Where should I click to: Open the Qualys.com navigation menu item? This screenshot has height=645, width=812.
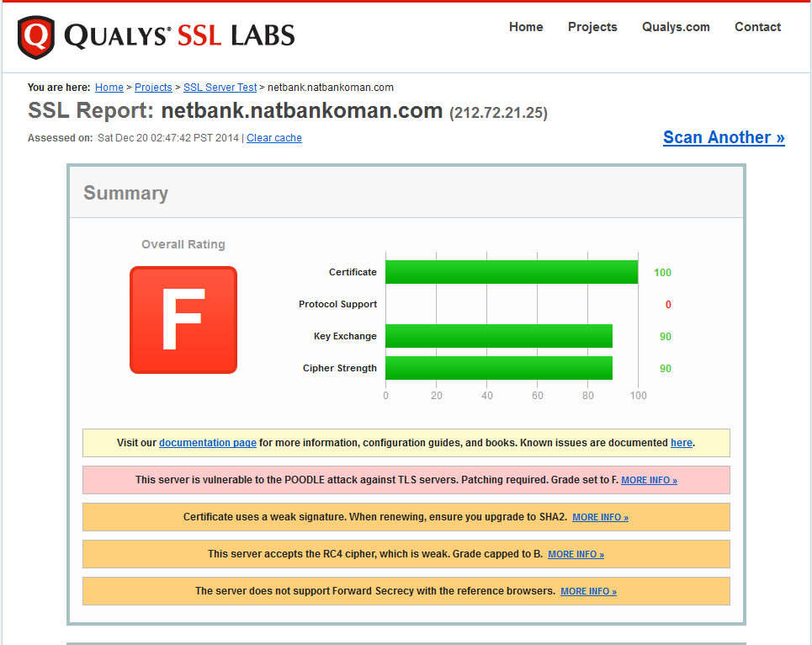click(676, 27)
